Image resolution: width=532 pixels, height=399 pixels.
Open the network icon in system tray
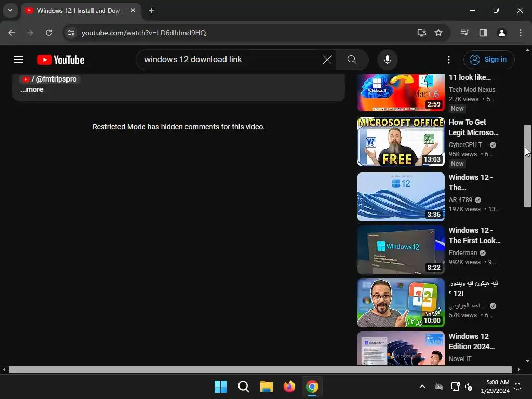point(455,387)
